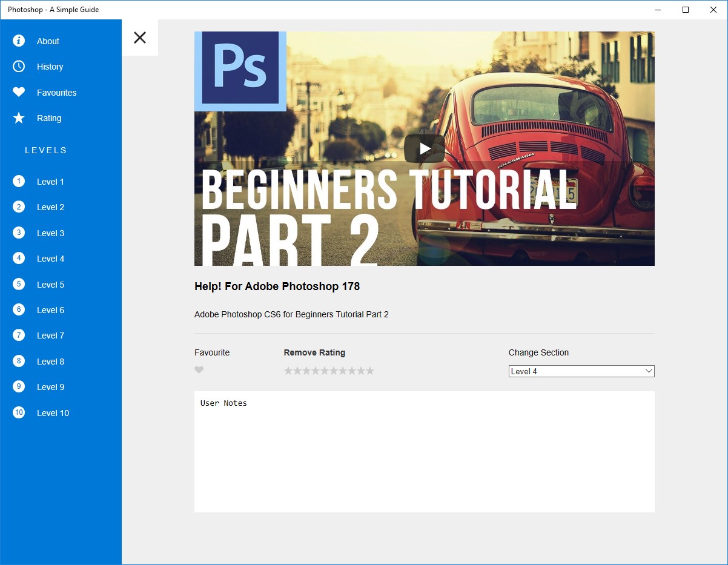Viewport: 728px width, 565px height.
Task: Open the About page info icon
Action: coord(19,41)
